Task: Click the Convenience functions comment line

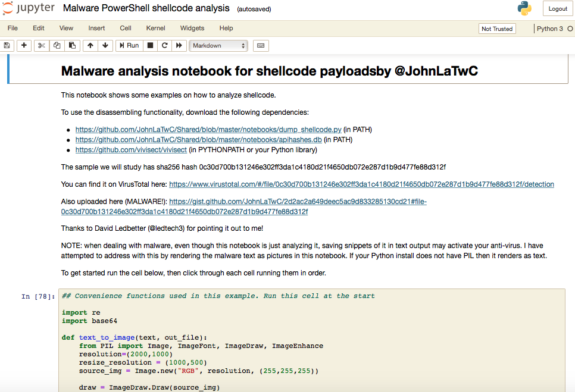Action: pos(218,296)
